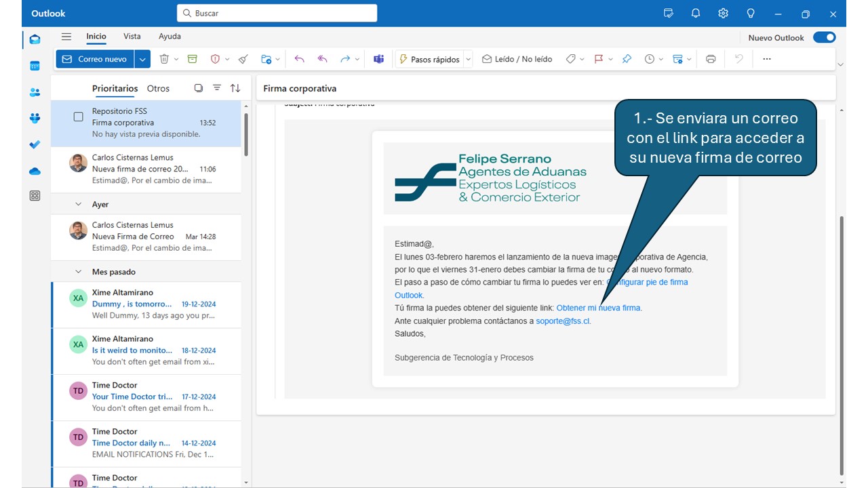868x488 pixels.
Task: Click in the Buscar search field
Action: (277, 13)
